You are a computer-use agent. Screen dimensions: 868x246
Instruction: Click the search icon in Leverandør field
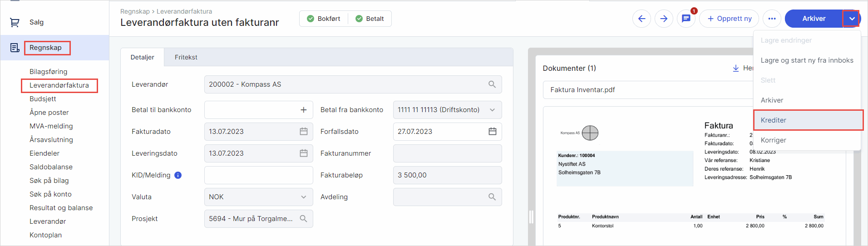point(492,84)
